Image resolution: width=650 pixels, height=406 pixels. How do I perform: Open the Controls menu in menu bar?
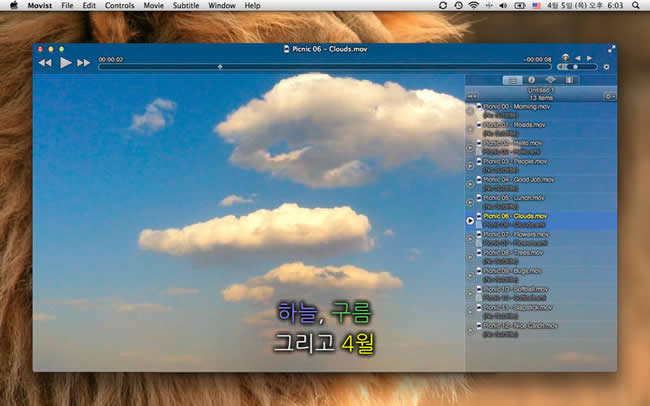click(119, 6)
